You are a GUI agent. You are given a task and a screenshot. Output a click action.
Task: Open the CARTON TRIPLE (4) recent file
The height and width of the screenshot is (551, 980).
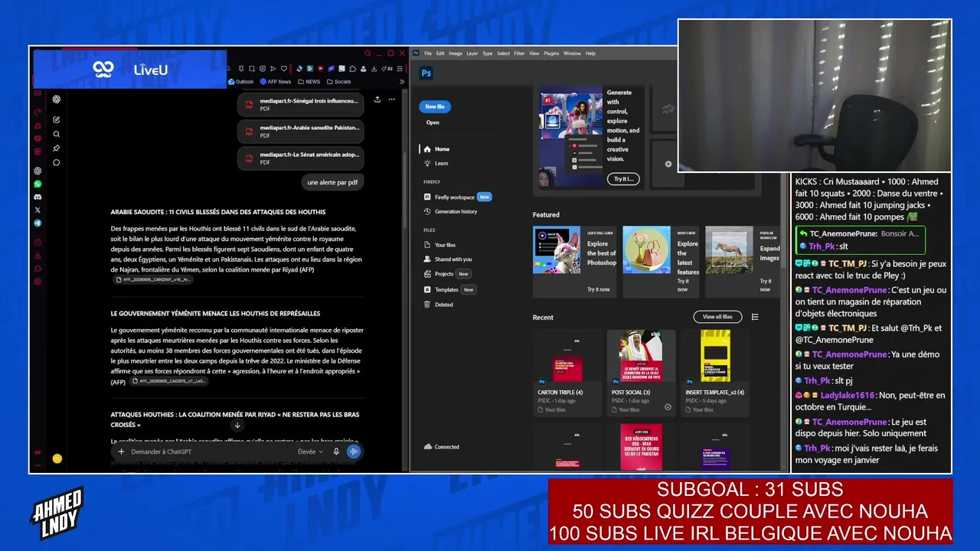(567, 373)
